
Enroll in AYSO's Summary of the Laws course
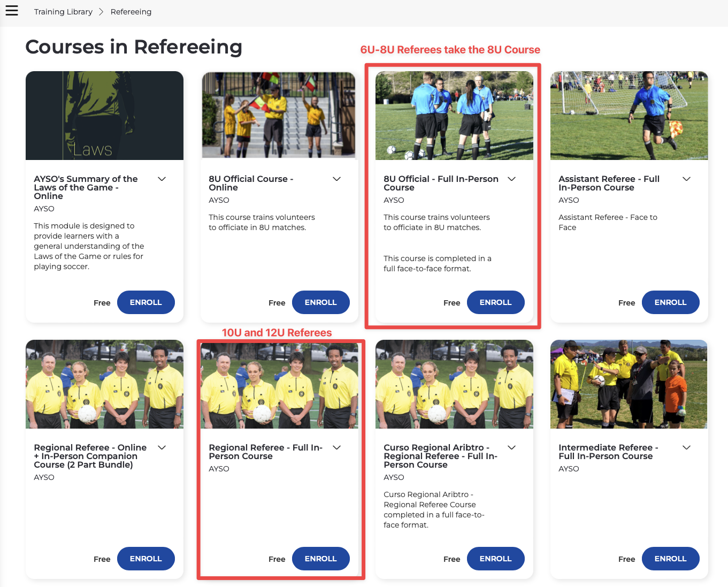point(146,302)
